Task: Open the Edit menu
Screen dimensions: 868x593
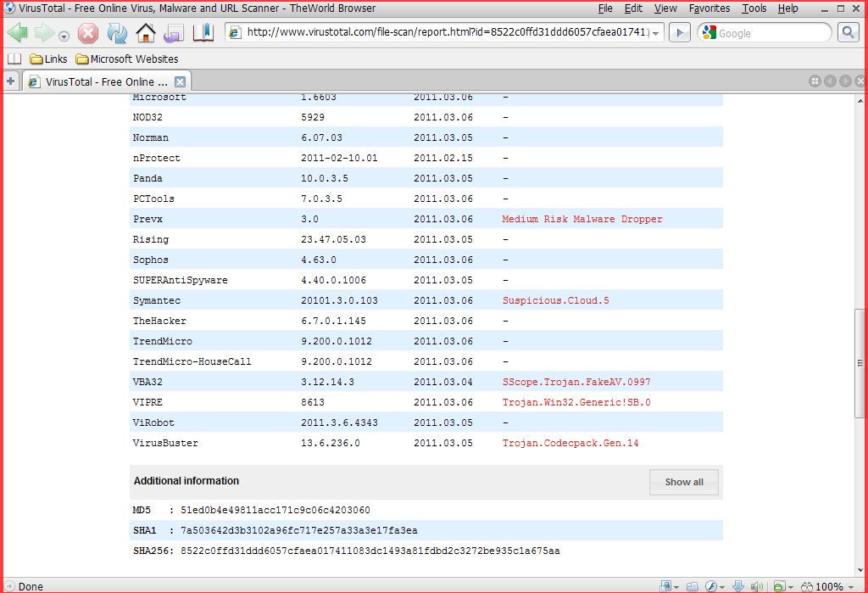Action: pos(633,8)
